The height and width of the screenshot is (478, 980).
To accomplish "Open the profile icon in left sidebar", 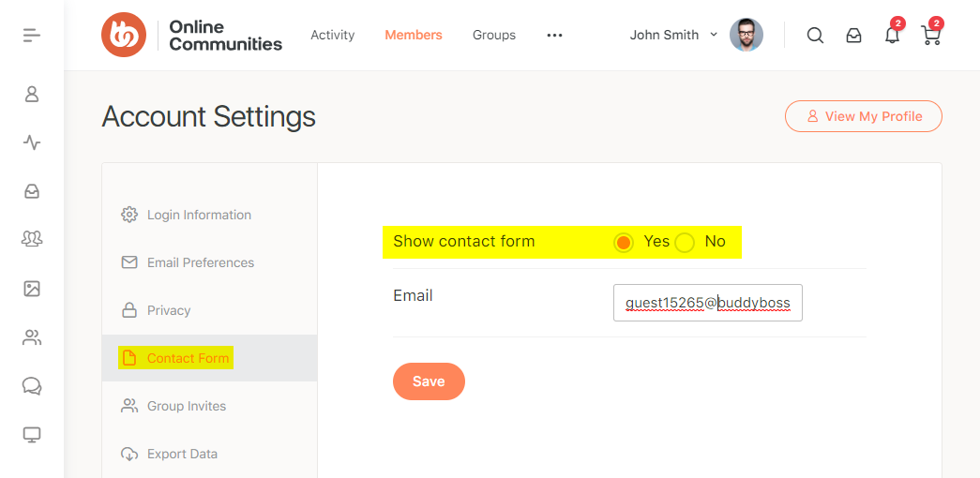I will [x=32, y=94].
